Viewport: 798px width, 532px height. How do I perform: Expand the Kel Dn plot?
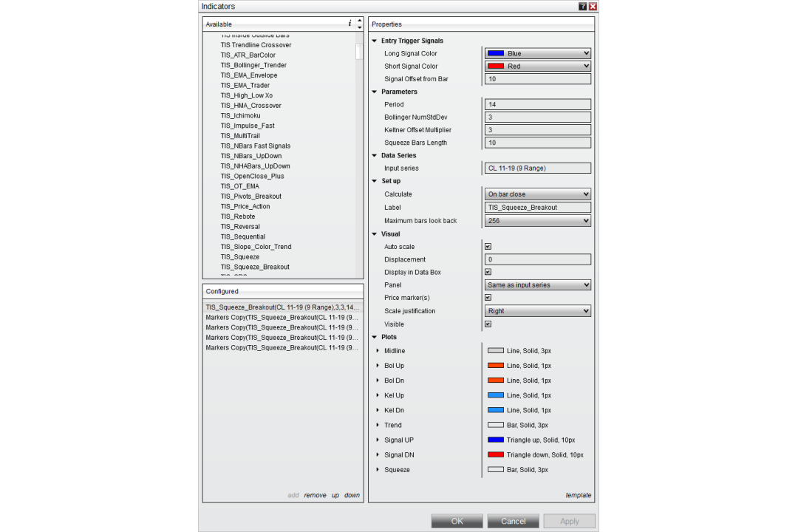pyautogui.click(x=378, y=410)
